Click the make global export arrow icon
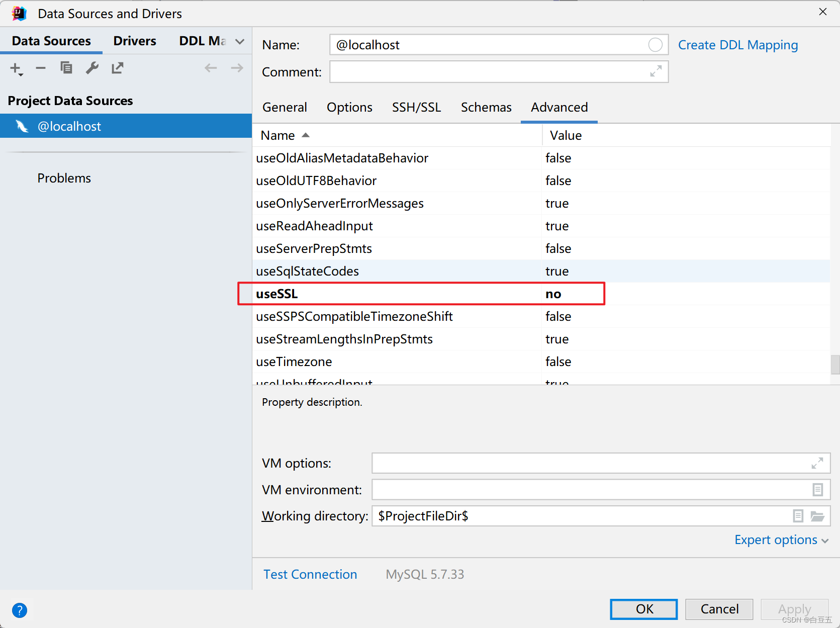The height and width of the screenshot is (628, 840). point(118,68)
